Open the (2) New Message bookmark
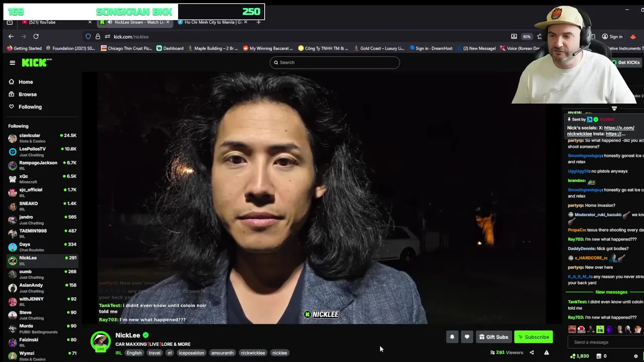The image size is (644, 362). [x=475, y=48]
